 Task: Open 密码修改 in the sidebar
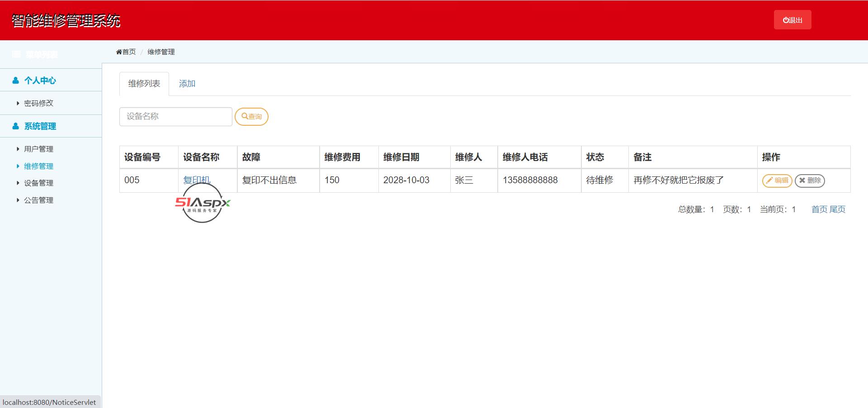pos(38,103)
